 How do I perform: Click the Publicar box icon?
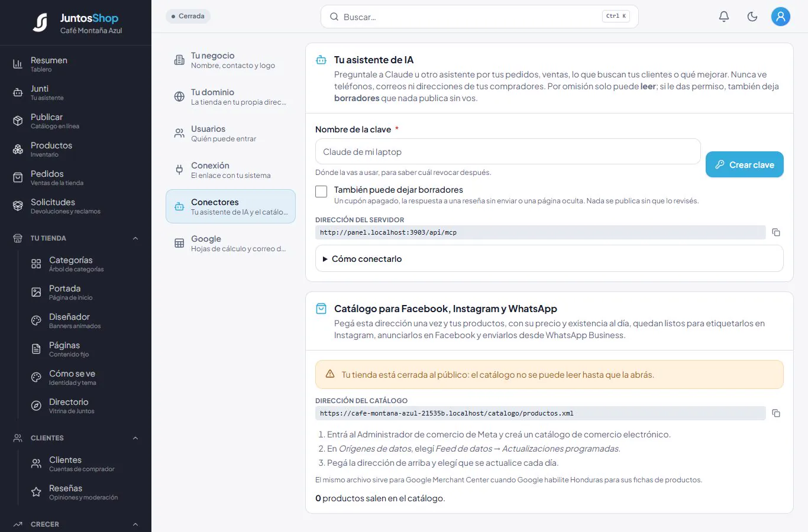(18, 121)
